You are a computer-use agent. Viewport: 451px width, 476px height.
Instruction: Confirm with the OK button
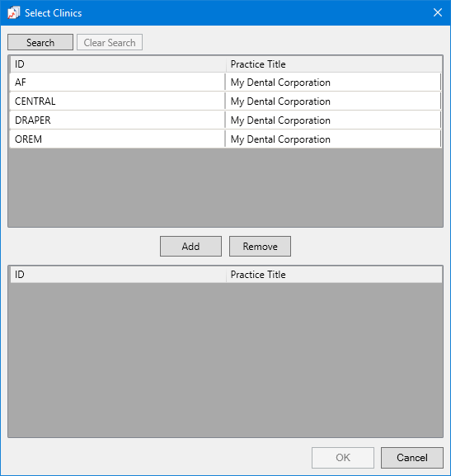tap(343, 458)
